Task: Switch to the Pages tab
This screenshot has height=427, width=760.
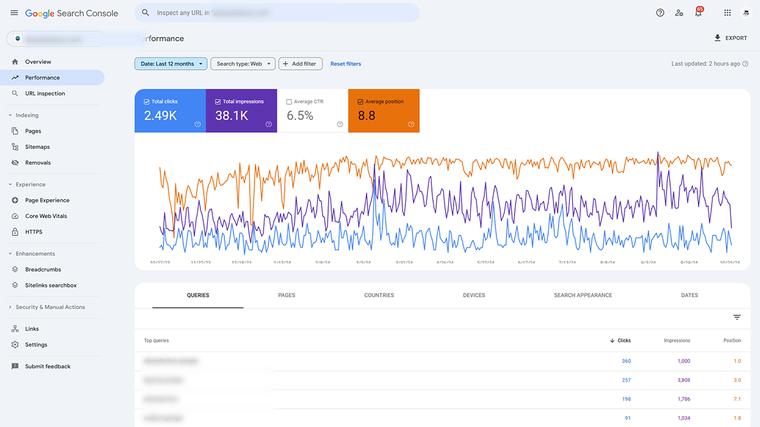Action: [286, 295]
